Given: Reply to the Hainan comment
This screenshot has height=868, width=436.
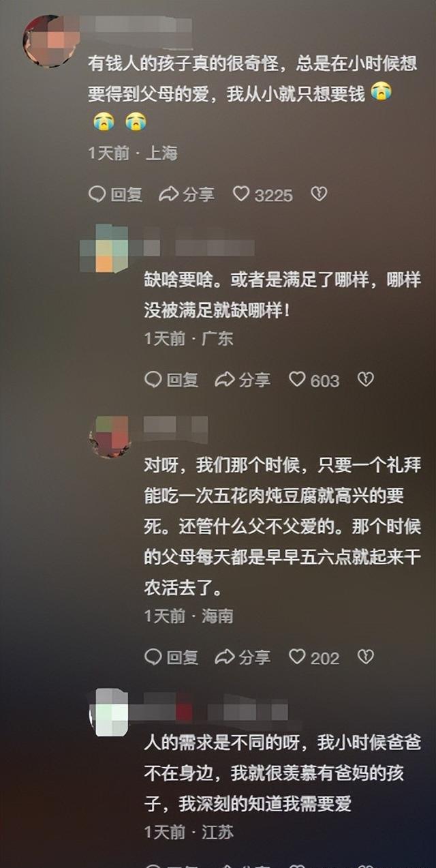Looking at the screenshot, I should 171,657.
